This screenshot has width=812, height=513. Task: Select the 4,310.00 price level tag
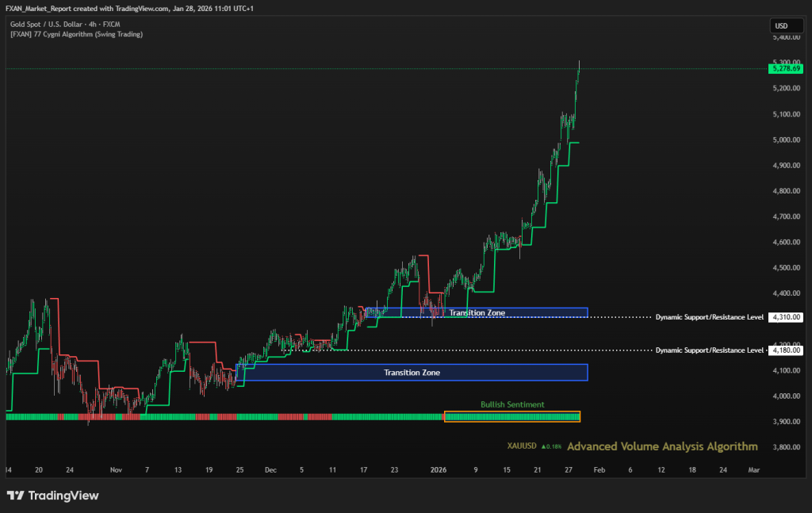[785, 317]
